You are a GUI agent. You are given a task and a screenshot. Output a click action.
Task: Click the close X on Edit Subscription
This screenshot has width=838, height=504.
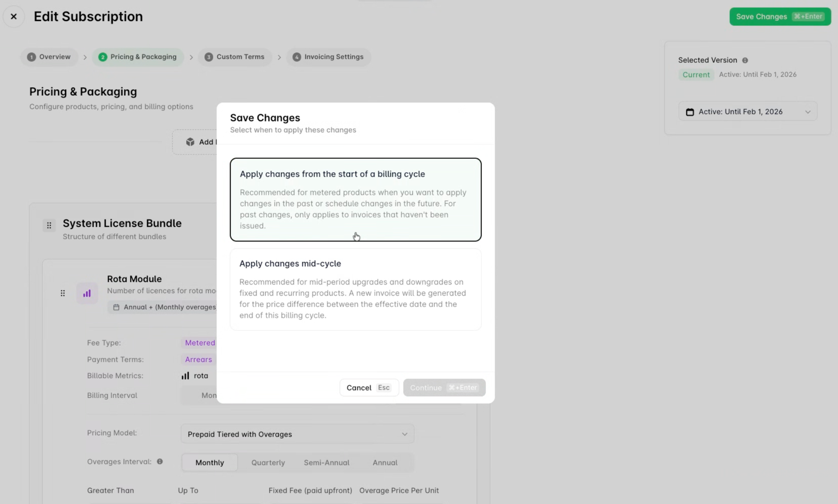14,16
